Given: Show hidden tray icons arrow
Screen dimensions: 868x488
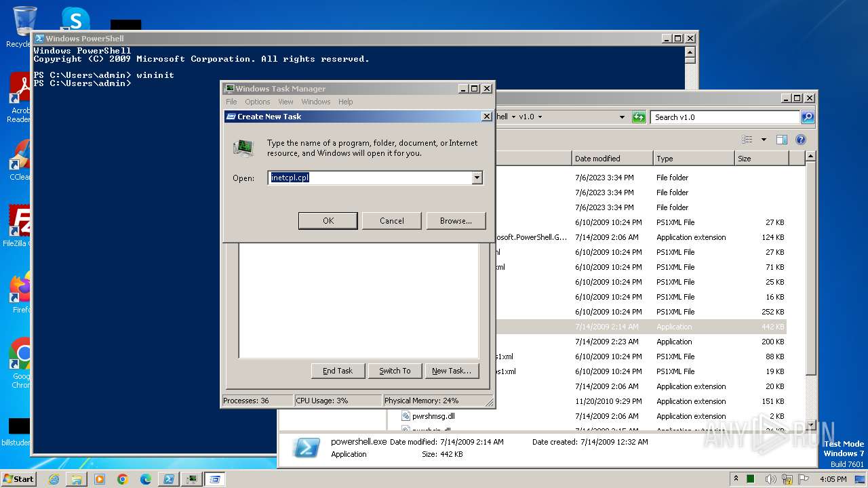Looking at the screenshot, I should pos(736,479).
